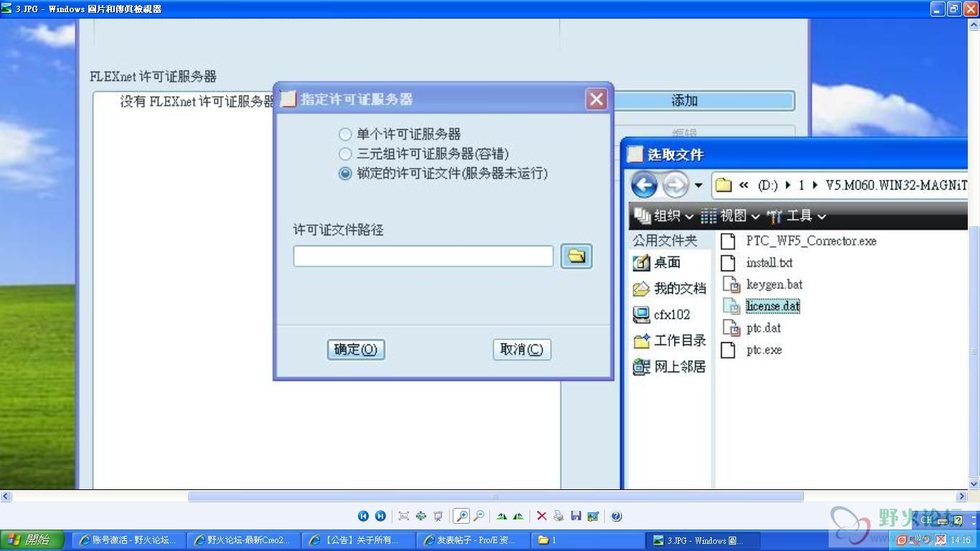Click the folder browse icon beside license path
Image resolution: width=980 pixels, height=551 pixels.
[x=576, y=256]
